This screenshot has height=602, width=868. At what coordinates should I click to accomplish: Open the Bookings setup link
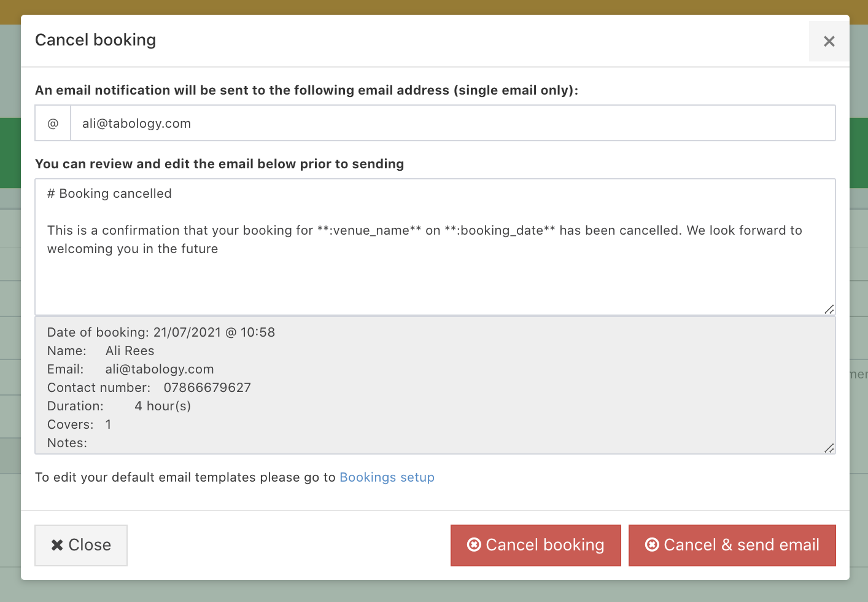pyautogui.click(x=387, y=477)
